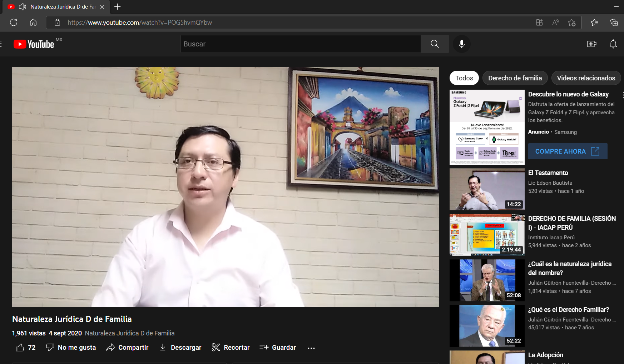
Task: Click the YouTube logo to go home
Action: tap(34, 44)
